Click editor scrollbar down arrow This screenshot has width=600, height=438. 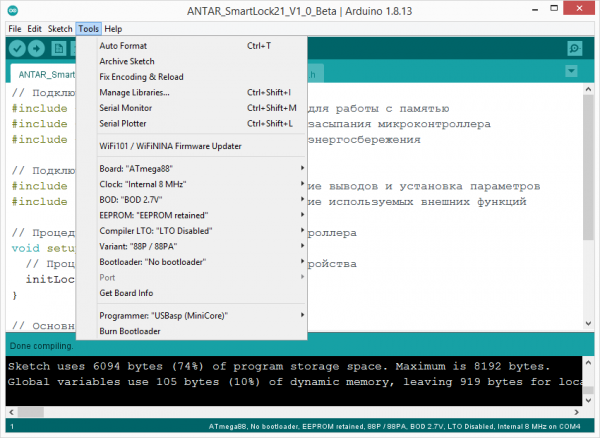tap(588, 324)
